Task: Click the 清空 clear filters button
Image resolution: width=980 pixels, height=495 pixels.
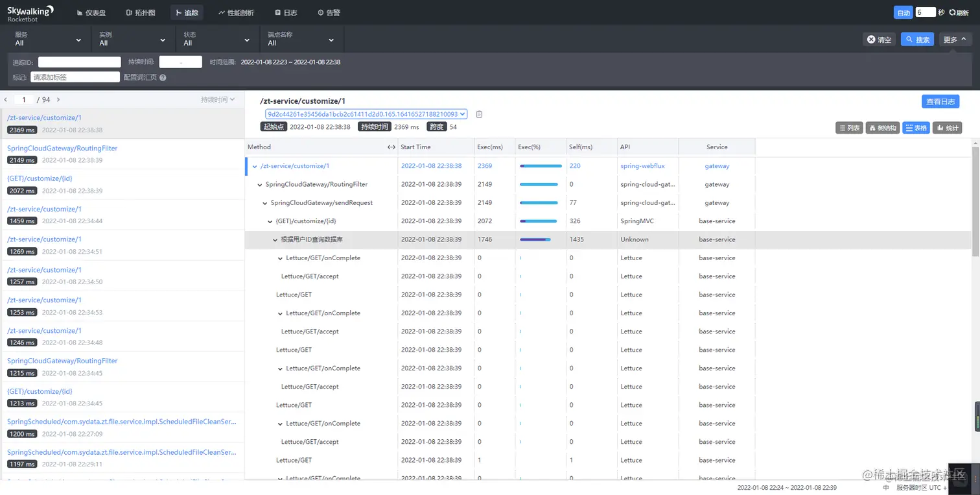Action: click(x=880, y=40)
